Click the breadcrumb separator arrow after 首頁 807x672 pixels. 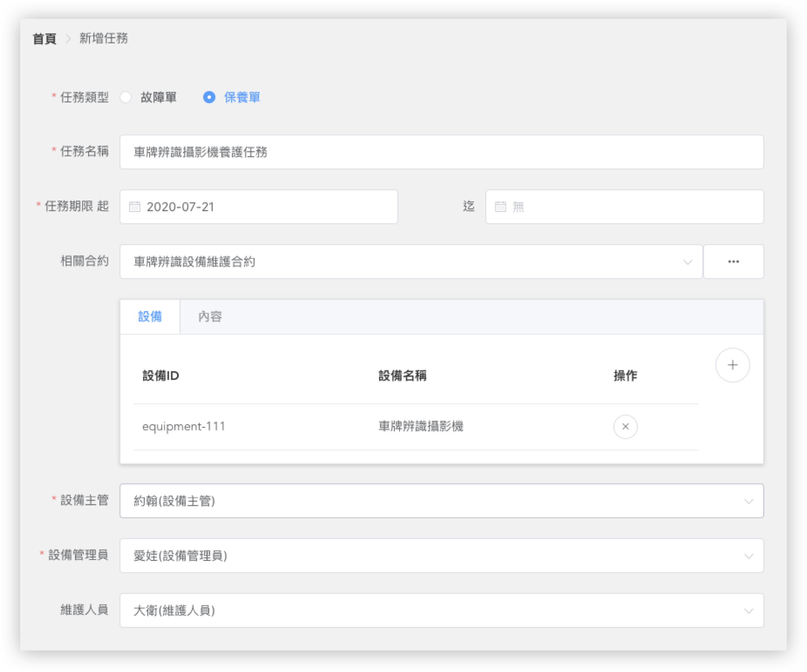click(x=68, y=38)
